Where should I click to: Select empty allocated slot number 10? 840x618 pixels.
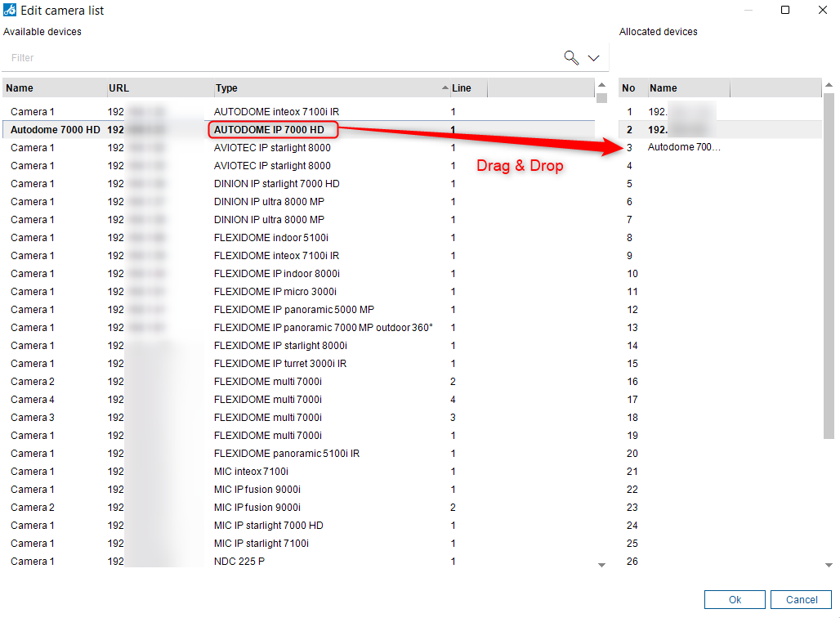pyautogui.click(x=720, y=273)
